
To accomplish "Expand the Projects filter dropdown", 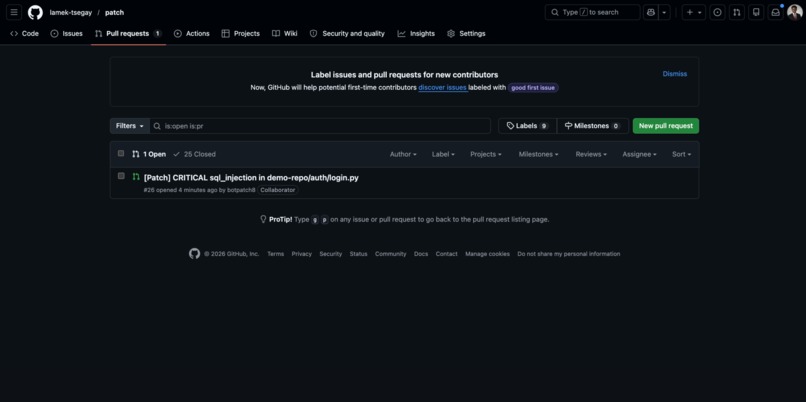I will 486,154.
